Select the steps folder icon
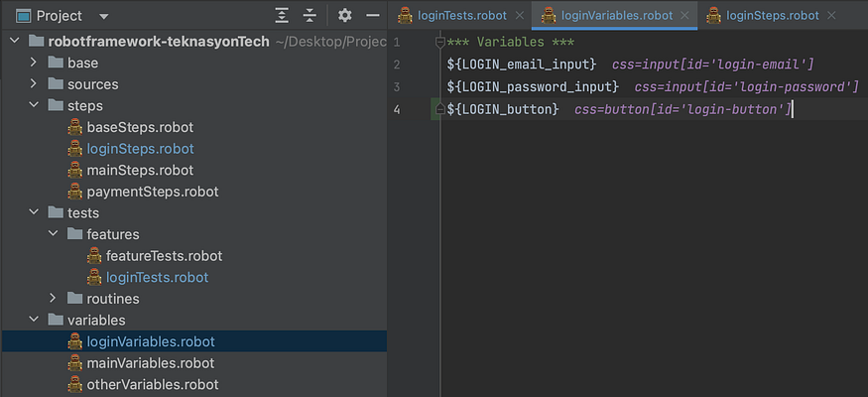 [56, 105]
